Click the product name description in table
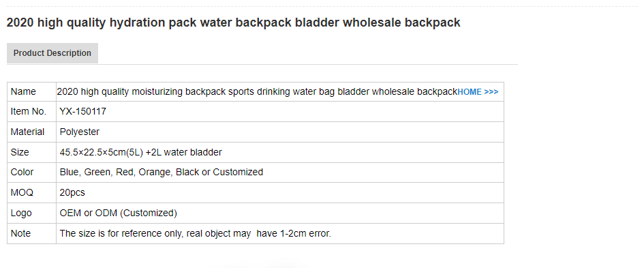This screenshot has height=268, width=644. tap(257, 91)
